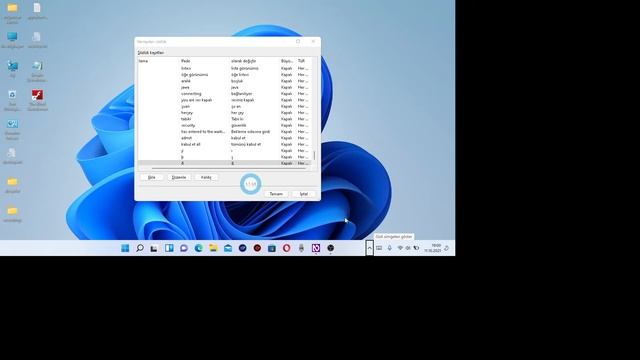Screen dimensions: 640x360
Task: Select the 'java' entry in İfade column
Action: click(185, 87)
